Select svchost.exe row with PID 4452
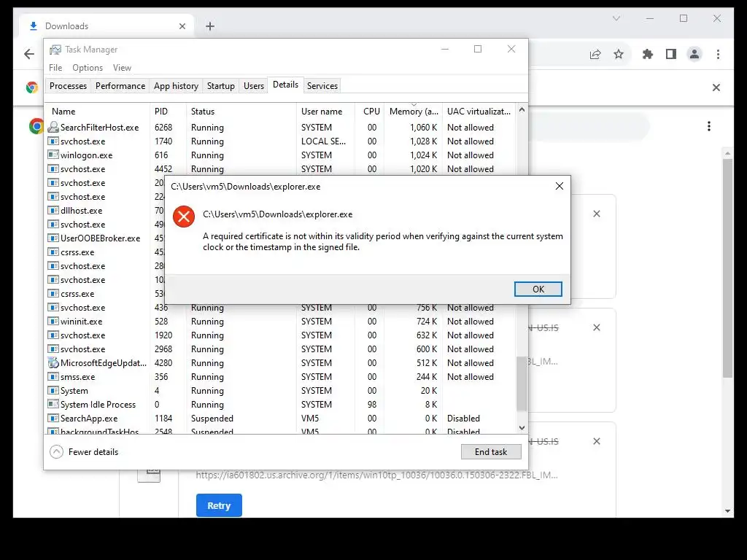 tap(280, 168)
